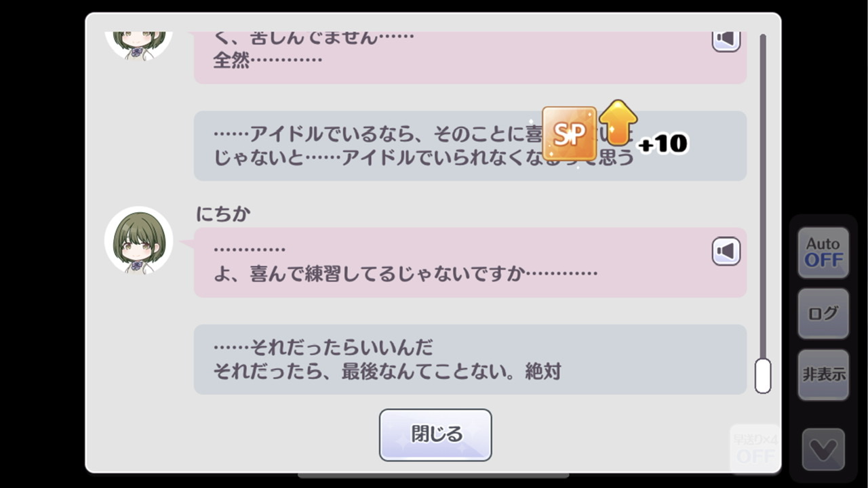Select the top pink '苦しんでません' message bubble
The width and height of the screenshot is (868, 488).
[470, 57]
